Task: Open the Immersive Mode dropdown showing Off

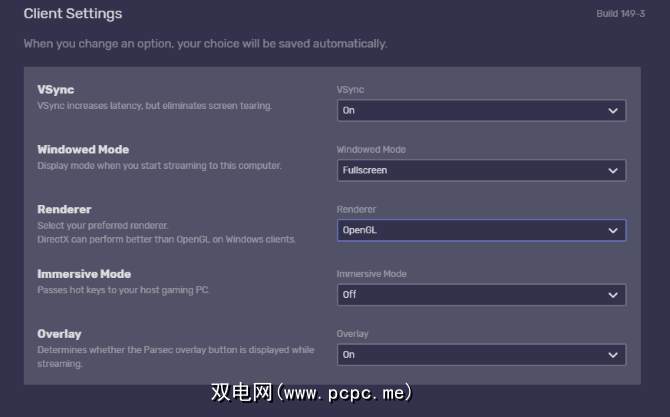Action: [x=481, y=295]
